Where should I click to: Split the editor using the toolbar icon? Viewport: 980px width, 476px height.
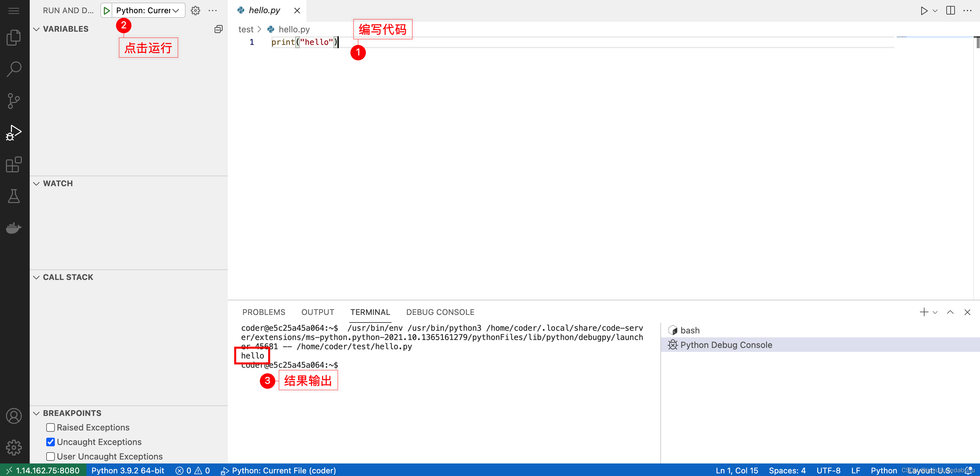[950, 10]
